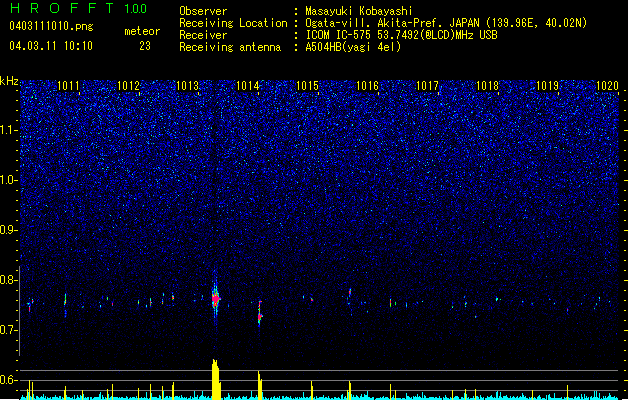
Task: Click the 'Receiving antenna' label
Action: coord(230,47)
